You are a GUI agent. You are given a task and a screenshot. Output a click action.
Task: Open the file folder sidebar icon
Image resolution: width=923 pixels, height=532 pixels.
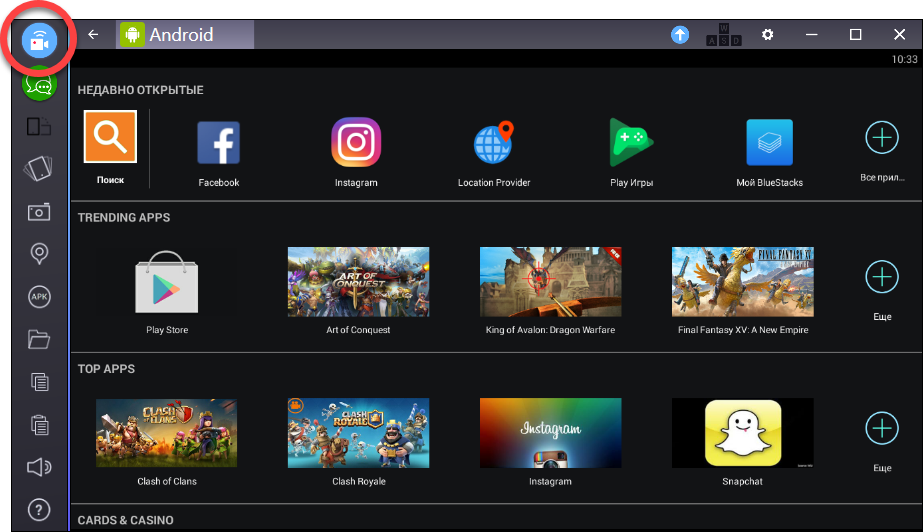coord(39,340)
